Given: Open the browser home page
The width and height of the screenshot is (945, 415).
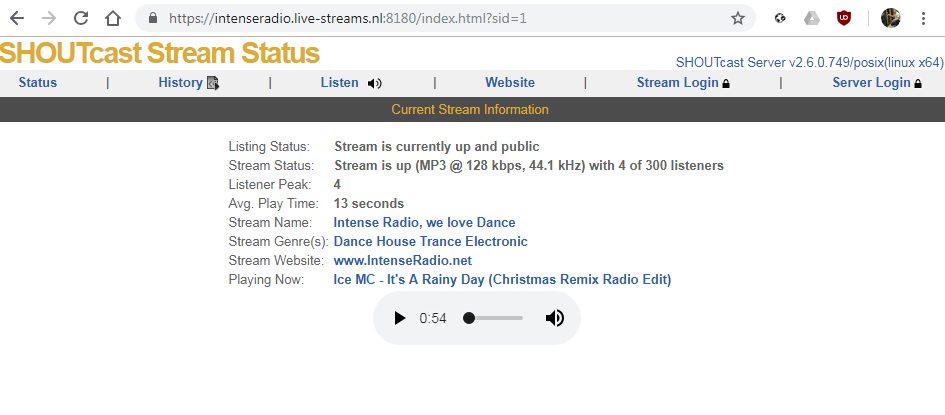Looking at the screenshot, I should click(x=113, y=18).
